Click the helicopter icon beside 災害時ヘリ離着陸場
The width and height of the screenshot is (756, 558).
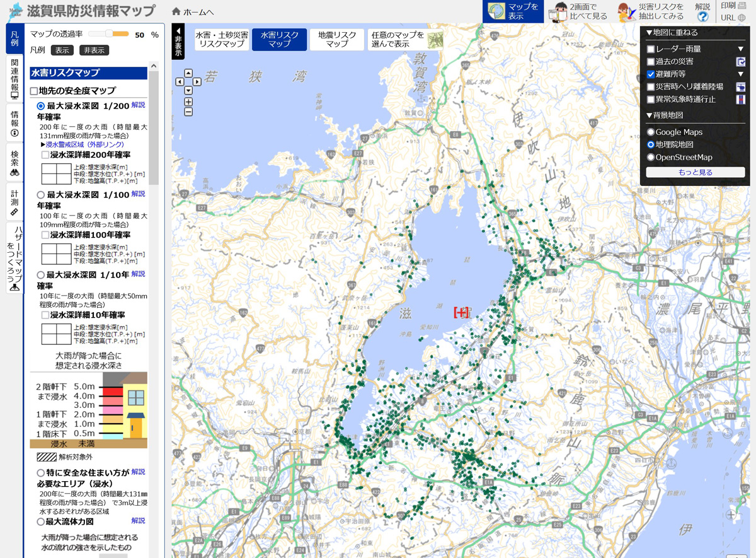click(740, 86)
